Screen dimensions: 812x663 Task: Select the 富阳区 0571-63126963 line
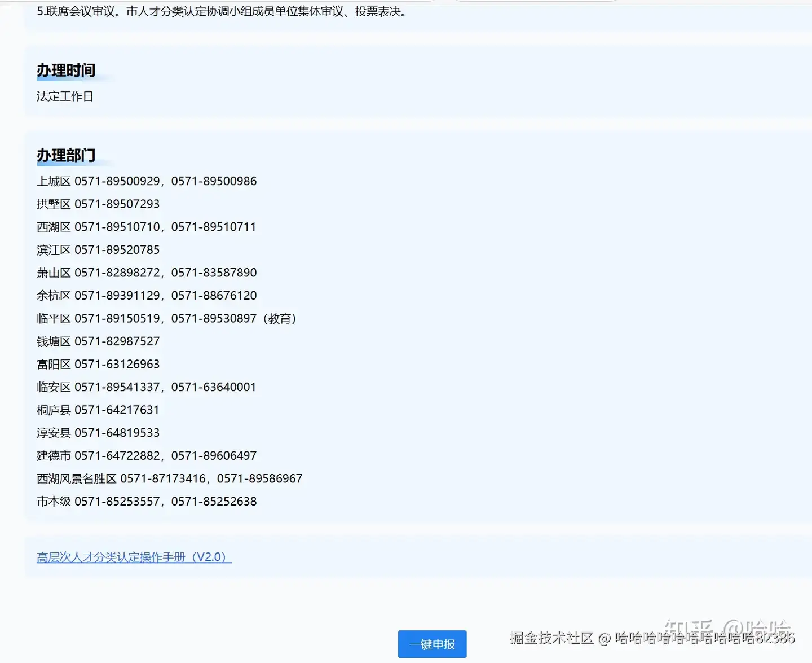pyautogui.click(x=98, y=364)
